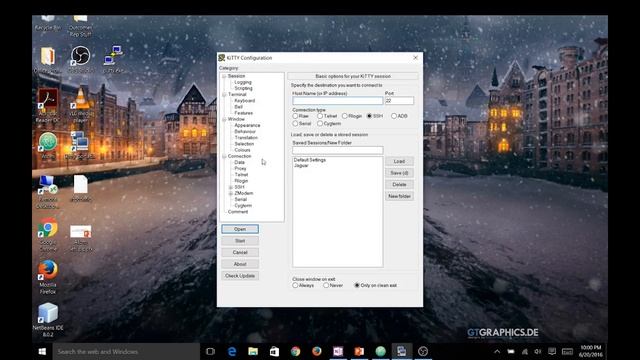Open the Translation category
The height and width of the screenshot is (360, 640).
246,138
